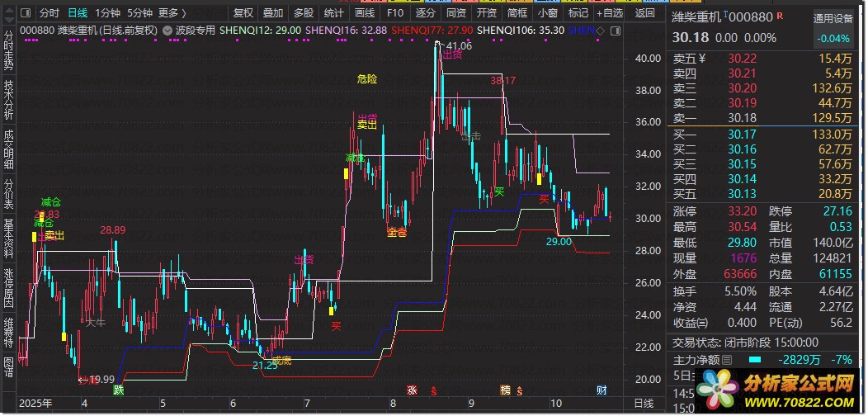868x416 pixels.
Task: Click the green 跌 marker on timeline
Action: click(x=119, y=390)
